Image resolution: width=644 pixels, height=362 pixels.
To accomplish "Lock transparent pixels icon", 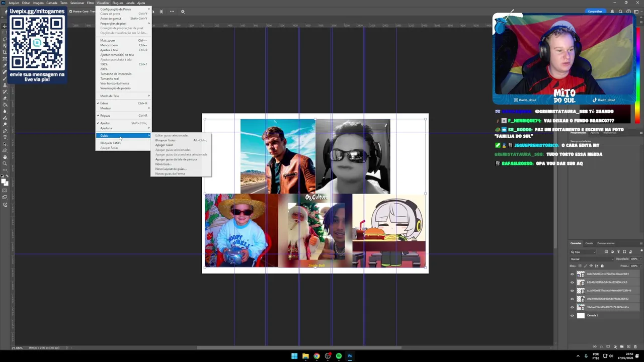I will (580, 266).
